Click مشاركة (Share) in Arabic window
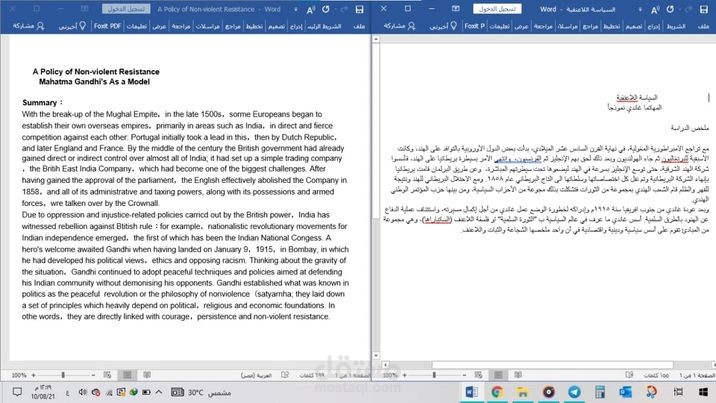The image size is (716, 403). click(x=399, y=26)
